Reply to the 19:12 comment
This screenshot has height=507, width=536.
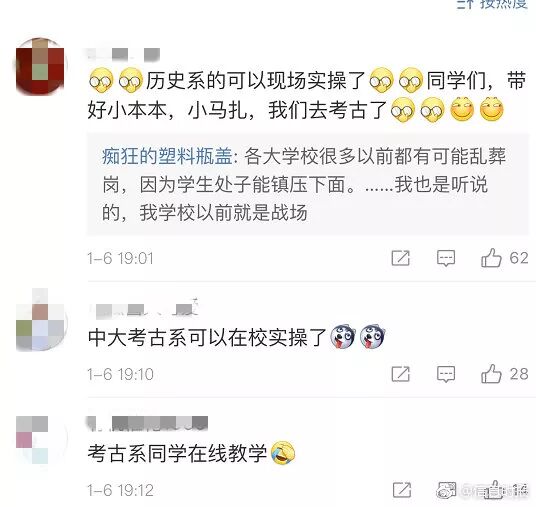(447, 490)
